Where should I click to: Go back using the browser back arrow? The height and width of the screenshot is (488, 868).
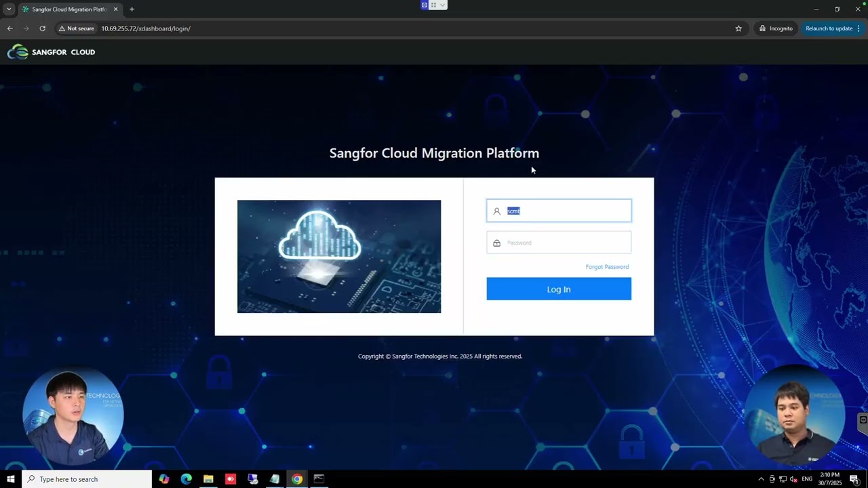(x=9, y=28)
